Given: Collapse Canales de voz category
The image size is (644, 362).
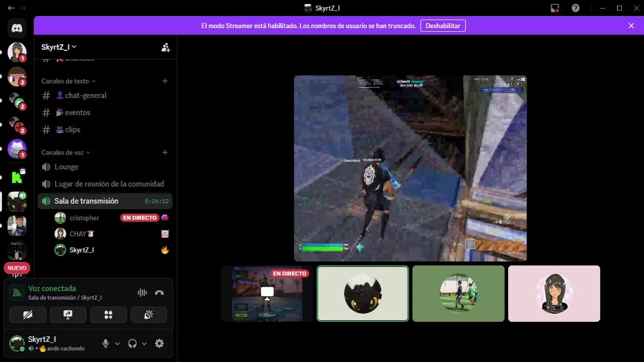Looking at the screenshot, I should pos(65,152).
